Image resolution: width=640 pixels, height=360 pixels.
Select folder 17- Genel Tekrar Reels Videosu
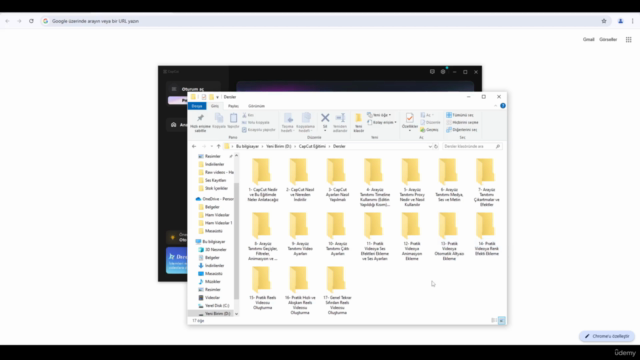[x=337, y=291]
